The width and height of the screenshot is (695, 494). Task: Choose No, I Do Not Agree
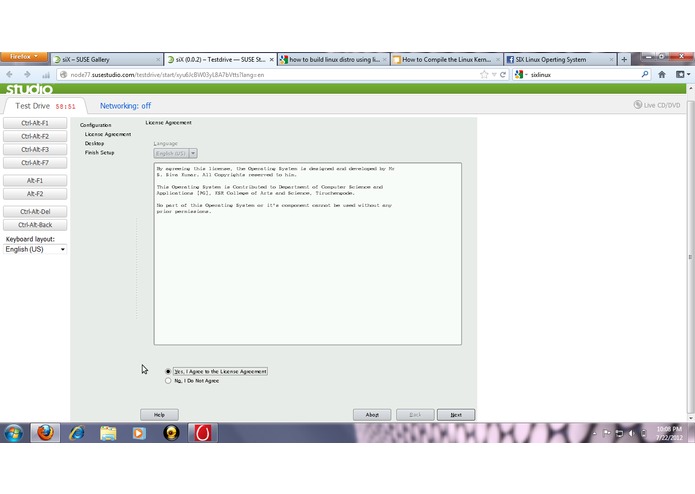tap(192, 381)
